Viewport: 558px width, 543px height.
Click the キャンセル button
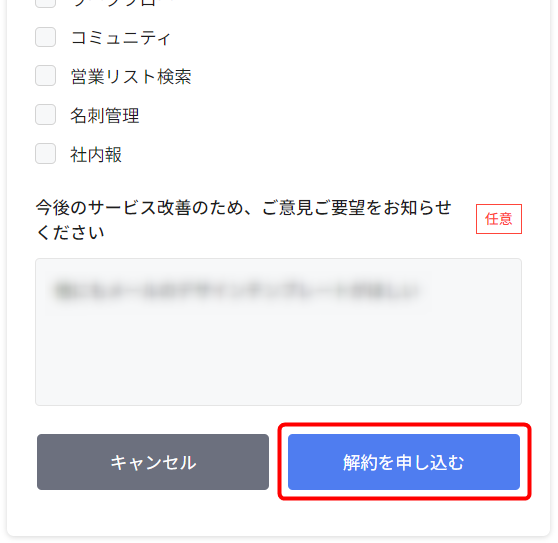point(153,462)
